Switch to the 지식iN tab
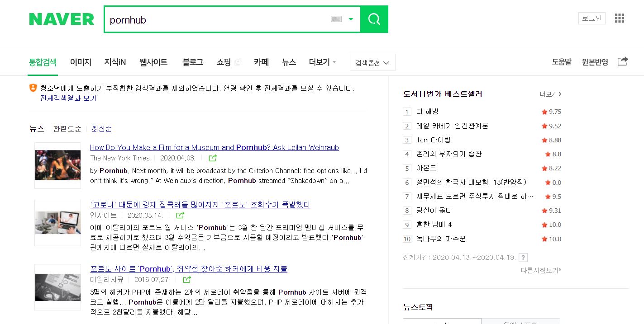Viewport: 644px width, 324px height. point(115,62)
